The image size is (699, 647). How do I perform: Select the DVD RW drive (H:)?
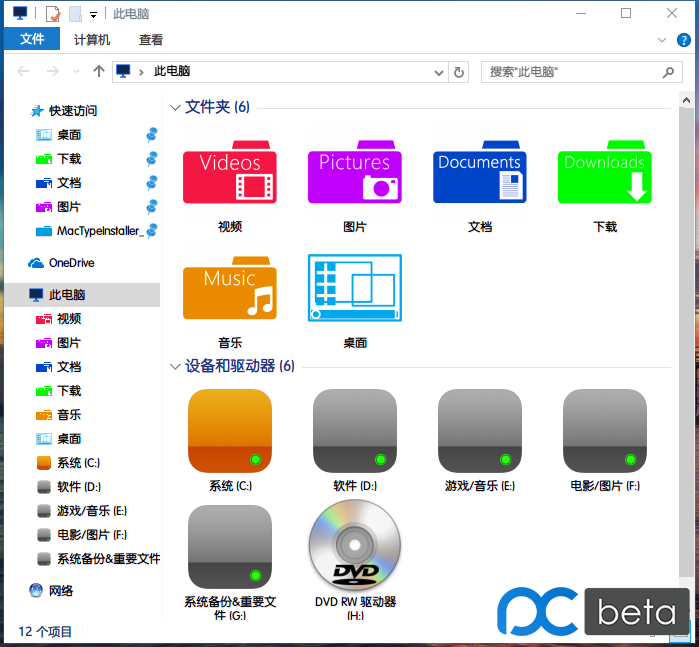pos(355,546)
